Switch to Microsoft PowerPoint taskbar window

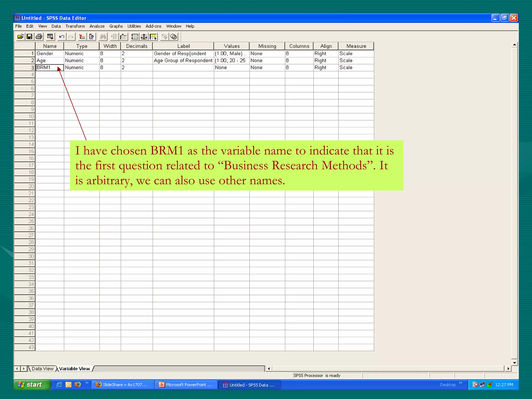tap(187, 385)
